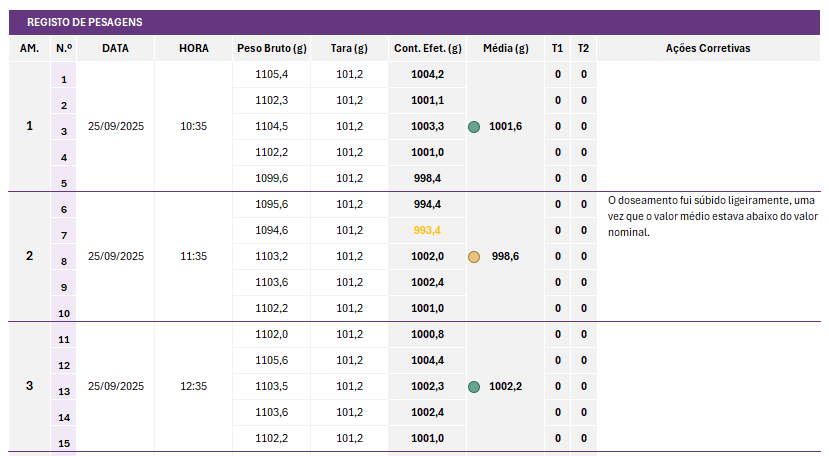Select the 12:35 time cell
Image resolution: width=829 pixels, height=456 pixels.
pos(194,386)
